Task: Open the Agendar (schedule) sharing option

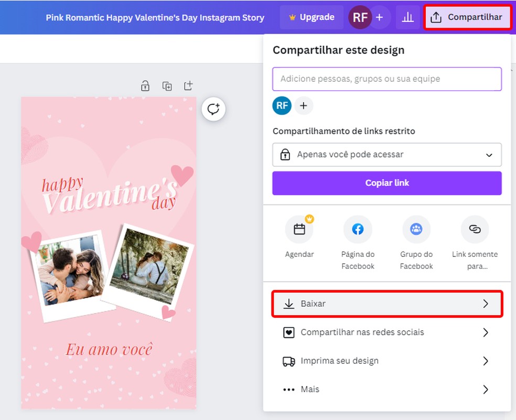Action: (299, 229)
